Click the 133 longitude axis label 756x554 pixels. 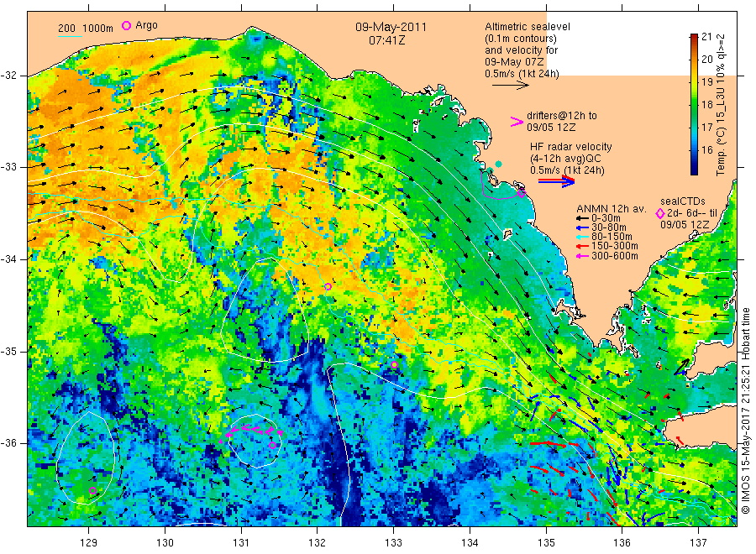click(x=393, y=543)
